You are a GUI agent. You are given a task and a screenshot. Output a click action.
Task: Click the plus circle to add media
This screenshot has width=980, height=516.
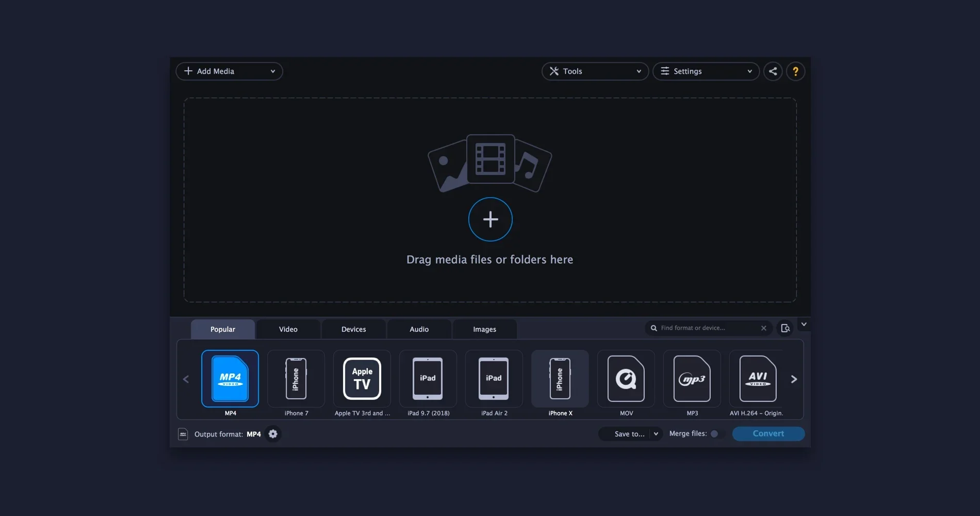[490, 219]
